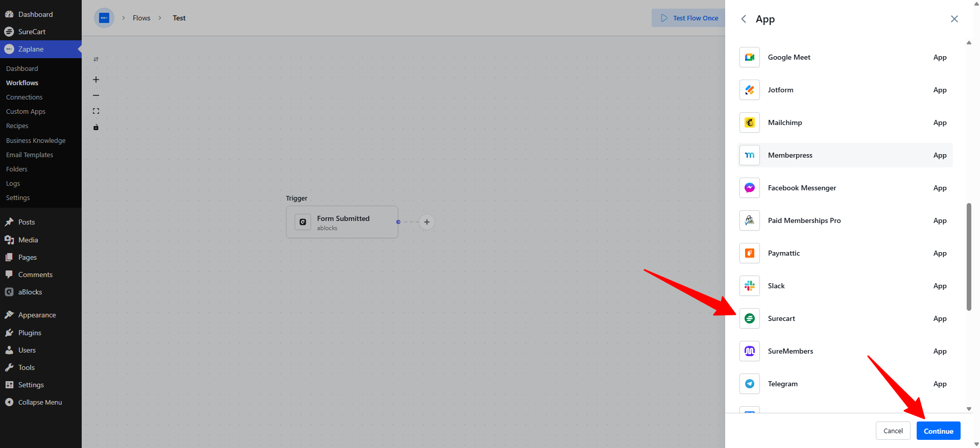Go back using the App panel arrow
980x448 pixels.
pyautogui.click(x=744, y=19)
